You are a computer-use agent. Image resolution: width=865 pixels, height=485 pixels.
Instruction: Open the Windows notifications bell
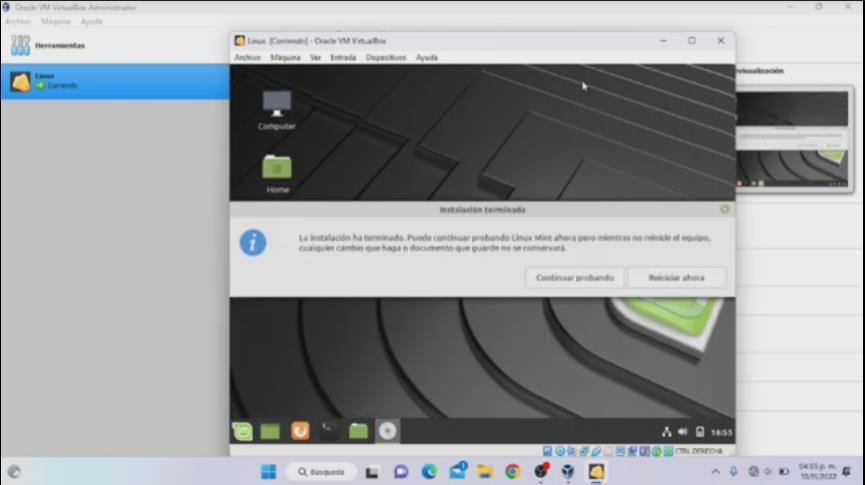(847, 472)
